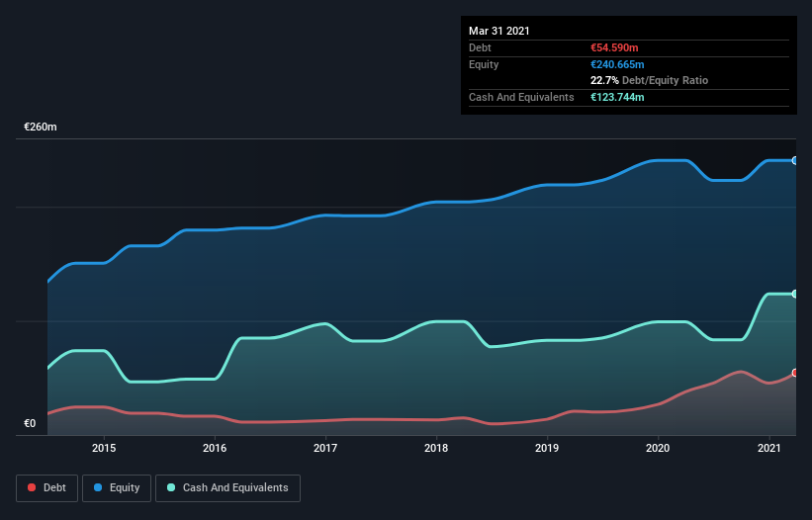812x520 pixels.
Task: Click the Cash And Equivalents tooltip label
Action: [521, 97]
